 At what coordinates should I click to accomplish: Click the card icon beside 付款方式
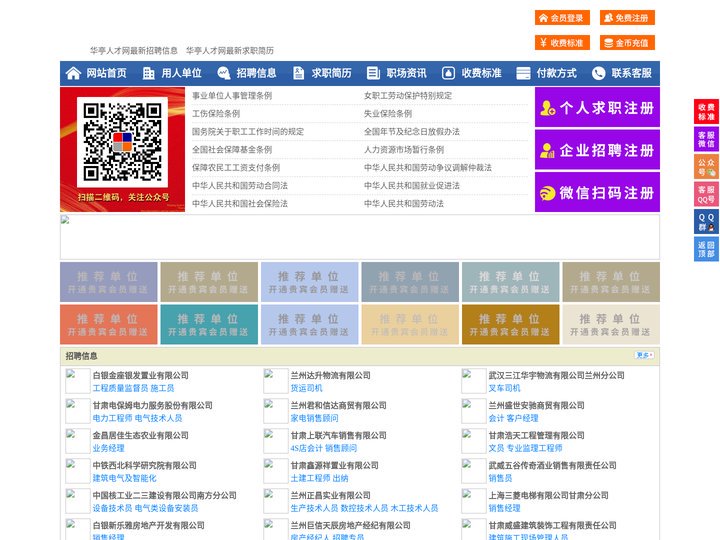523,73
